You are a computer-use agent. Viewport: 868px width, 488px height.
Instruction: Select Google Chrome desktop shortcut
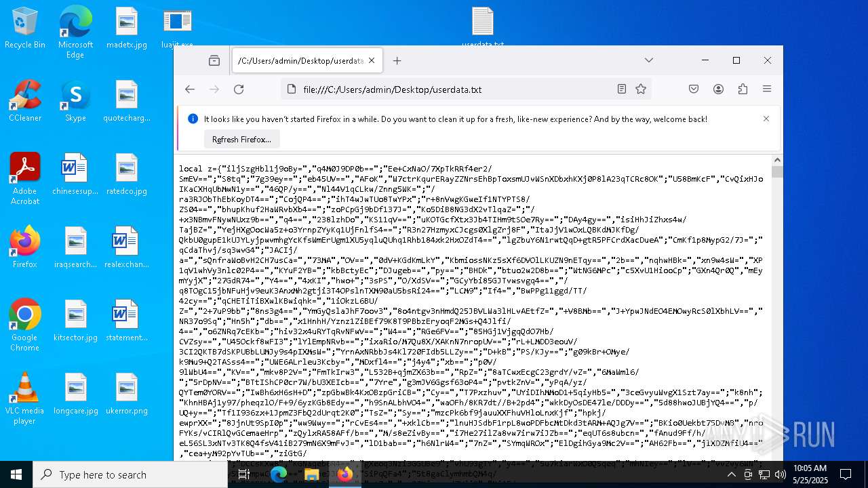(25, 325)
